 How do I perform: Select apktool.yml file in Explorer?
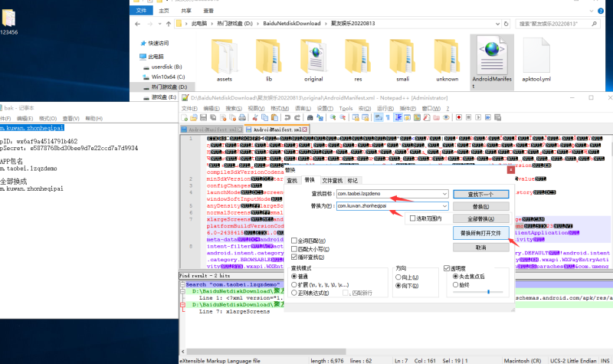pyautogui.click(x=536, y=60)
